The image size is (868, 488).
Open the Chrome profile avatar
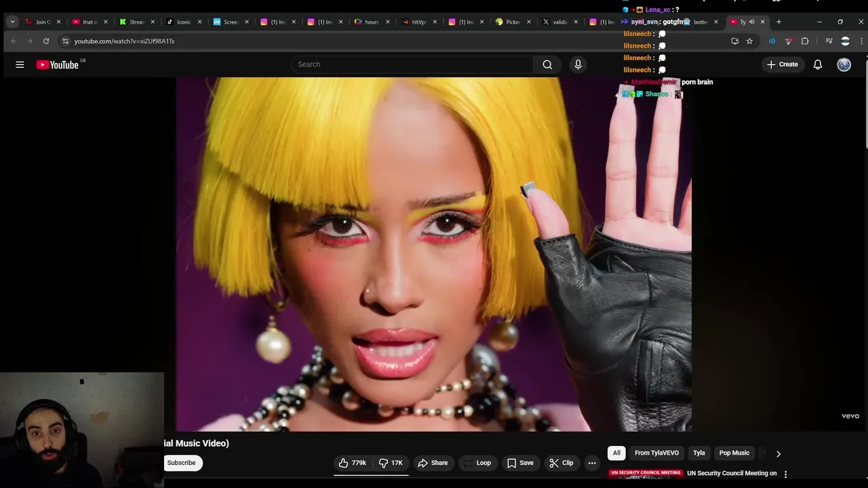[x=845, y=41]
